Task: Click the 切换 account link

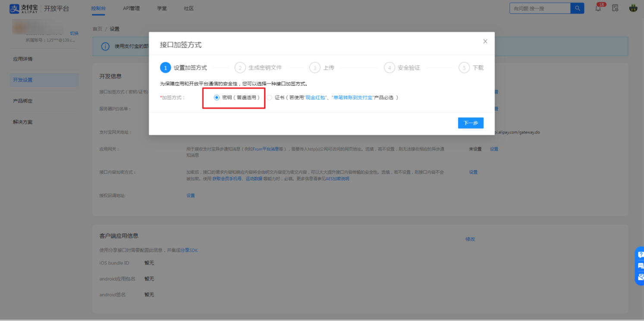Action: pyautogui.click(x=74, y=33)
